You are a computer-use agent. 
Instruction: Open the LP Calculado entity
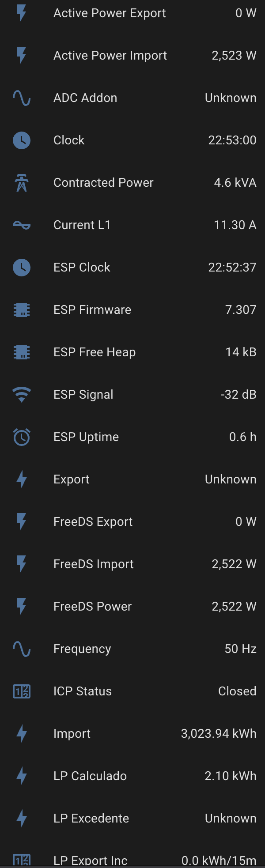point(90,776)
